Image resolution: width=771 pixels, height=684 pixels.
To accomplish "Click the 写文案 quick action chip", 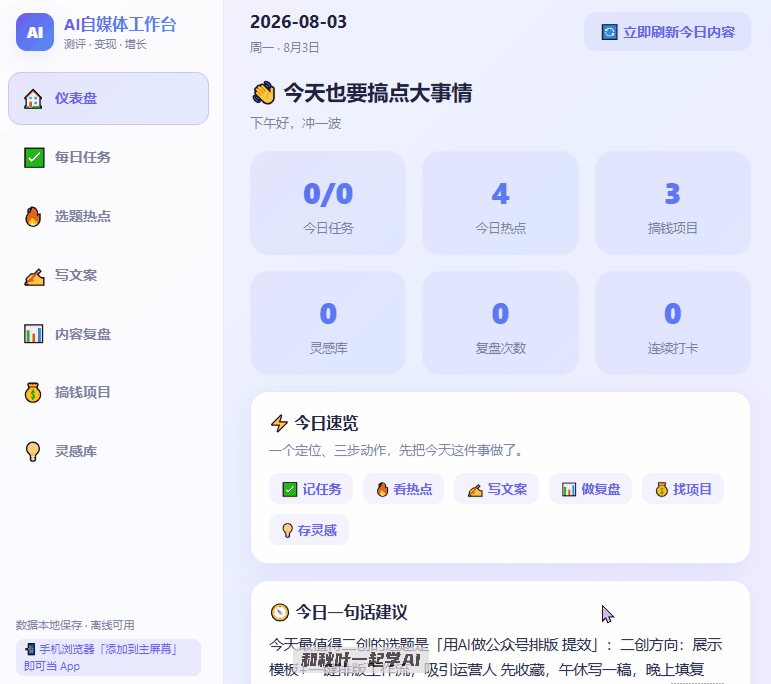I will click(497, 489).
